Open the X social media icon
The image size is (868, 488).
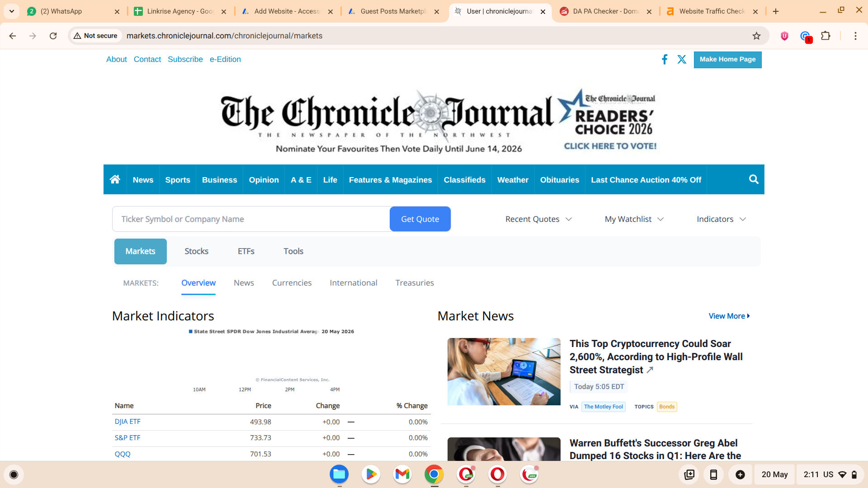tap(682, 59)
